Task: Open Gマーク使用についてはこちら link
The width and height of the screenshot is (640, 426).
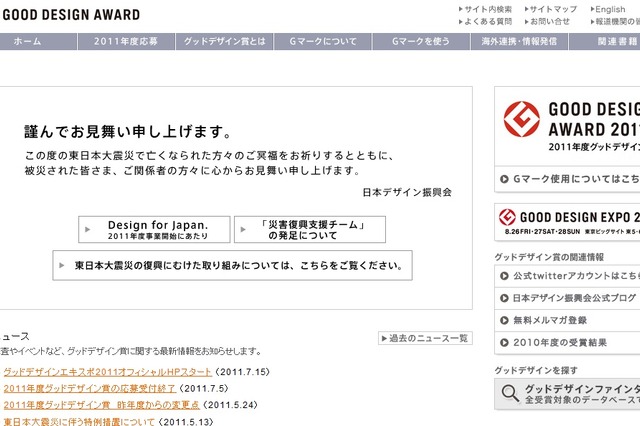Action: coord(567,179)
